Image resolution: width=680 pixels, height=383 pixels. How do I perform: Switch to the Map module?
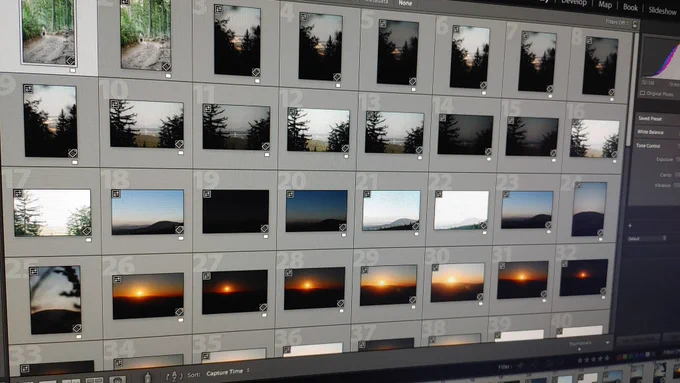[605, 5]
